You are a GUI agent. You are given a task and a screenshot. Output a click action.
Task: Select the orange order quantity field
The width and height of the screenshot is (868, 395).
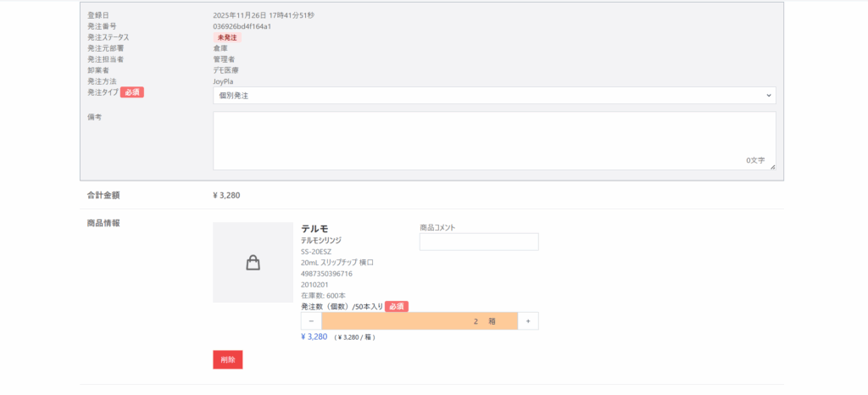420,321
